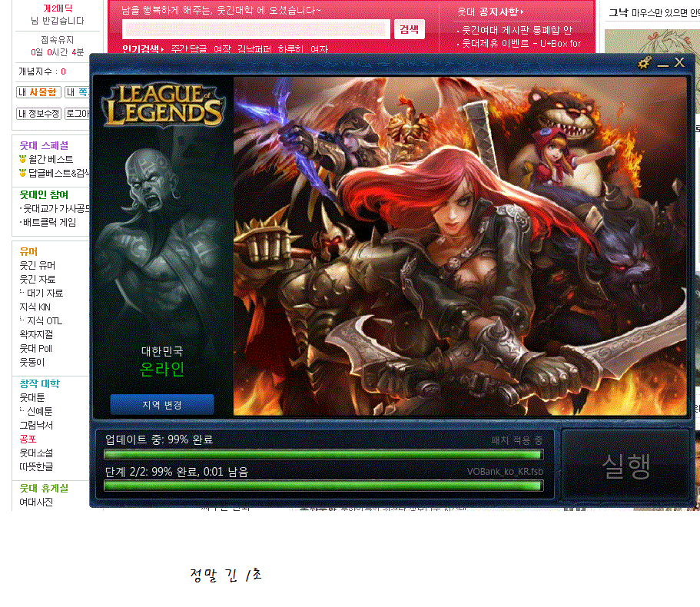Click the website search input field

pyautogui.click(x=256, y=29)
